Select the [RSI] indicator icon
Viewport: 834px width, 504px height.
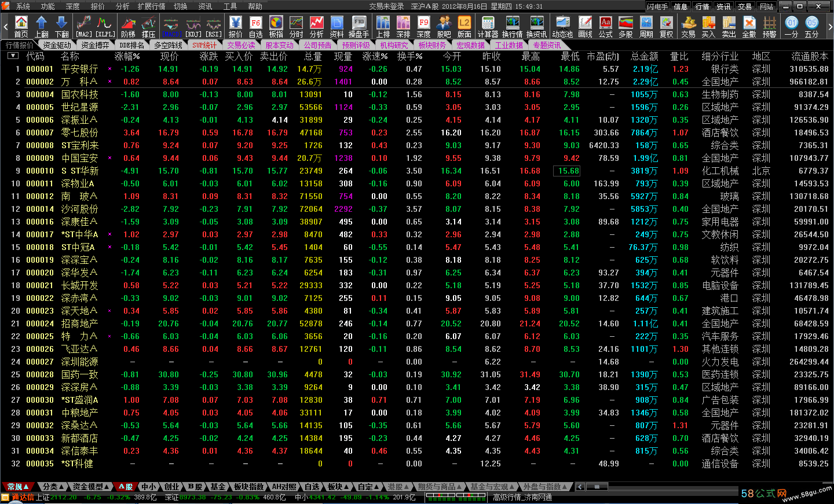[213, 27]
